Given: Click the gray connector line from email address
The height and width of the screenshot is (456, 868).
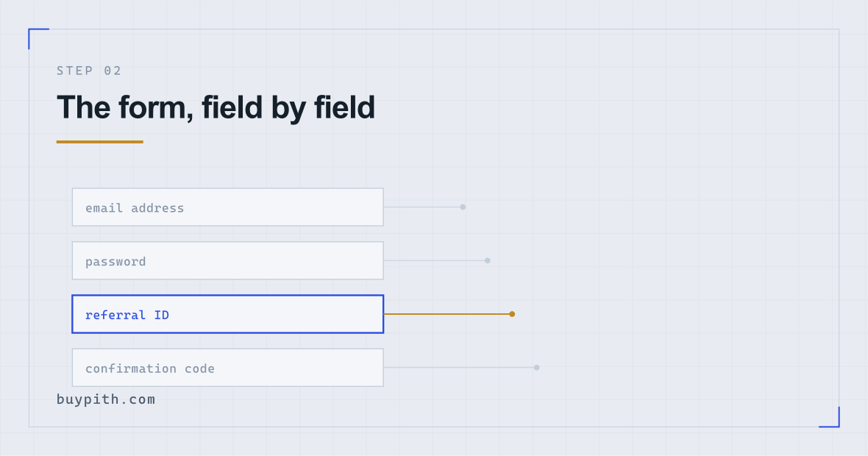Looking at the screenshot, I should pos(421,207).
